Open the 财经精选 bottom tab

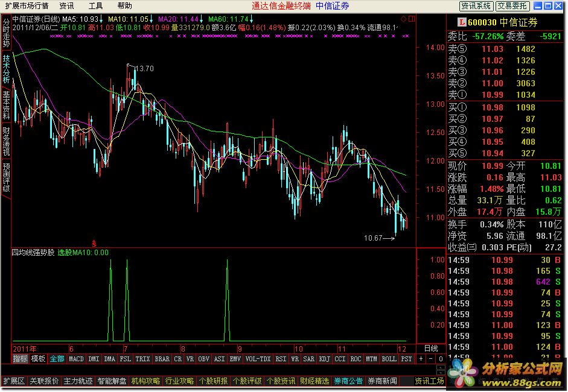[315, 381]
